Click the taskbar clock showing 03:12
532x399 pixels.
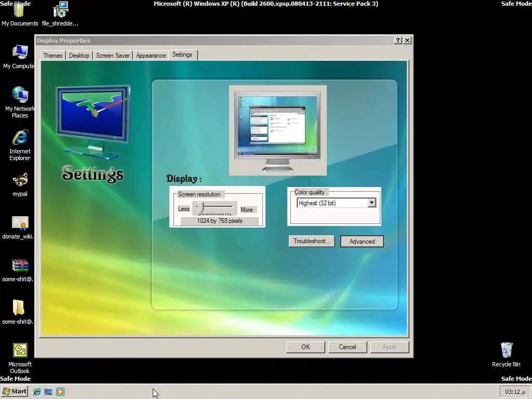tap(515, 392)
